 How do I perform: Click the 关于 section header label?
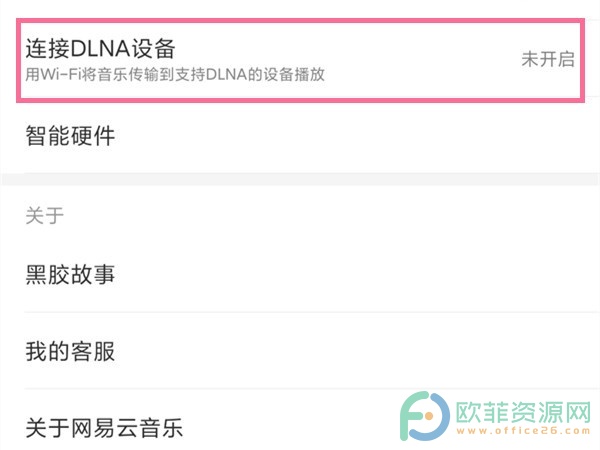click(44, 215)
